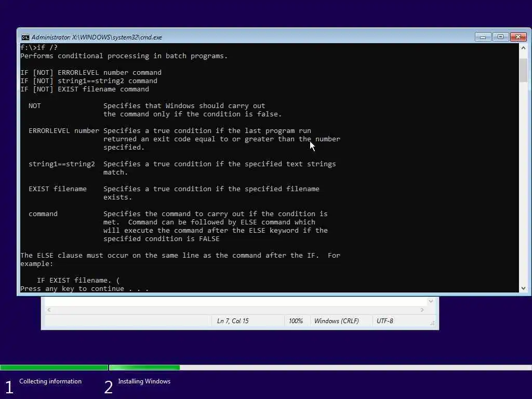The height and width of the screenshot is (399, 532).
Task: Close the cmd.exe window
Action: point(518,37)
